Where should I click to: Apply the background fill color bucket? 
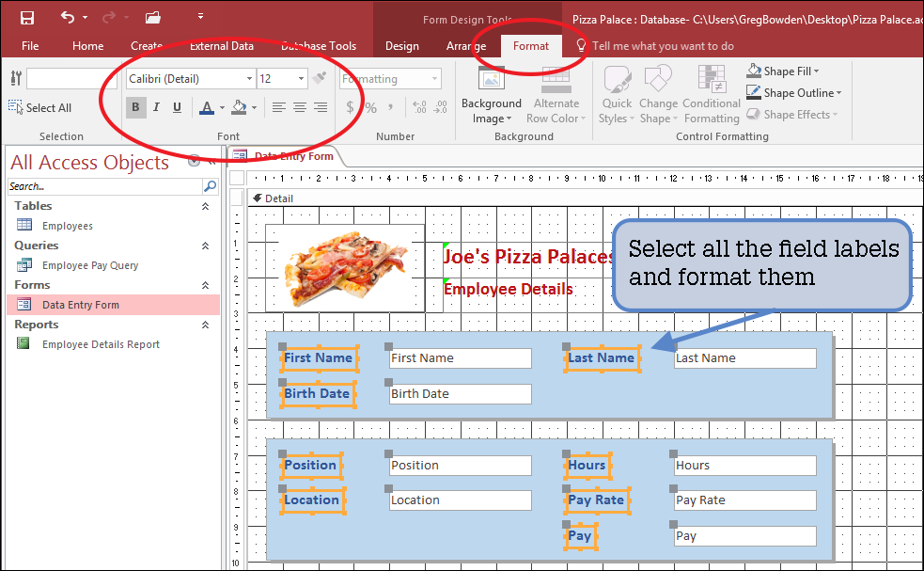[x=240, y=107]
